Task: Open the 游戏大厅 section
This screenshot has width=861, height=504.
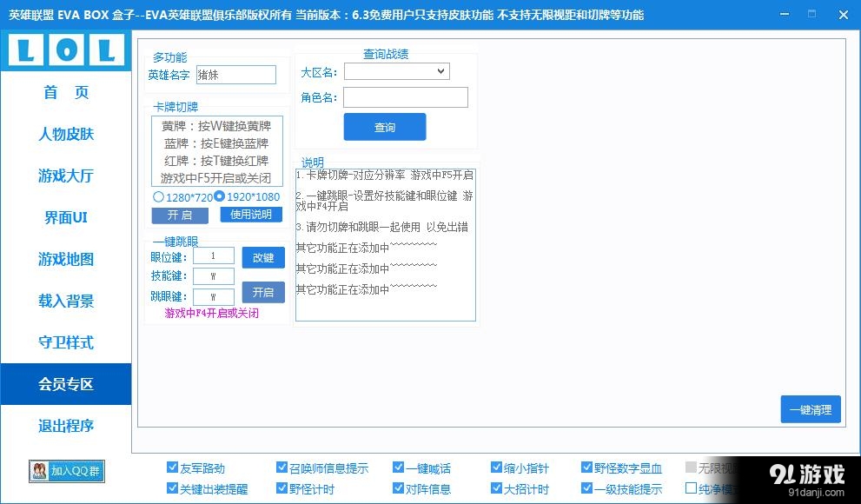Action: tap(66, 176)
